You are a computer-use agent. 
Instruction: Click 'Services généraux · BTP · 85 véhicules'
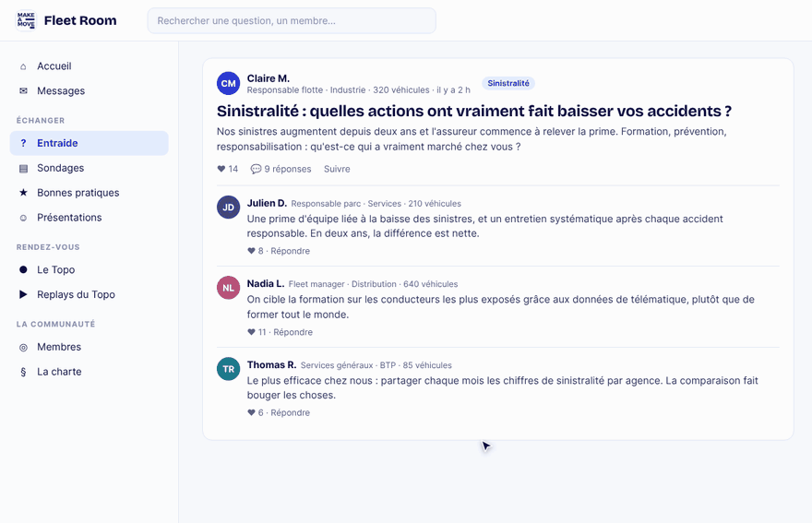376,365
